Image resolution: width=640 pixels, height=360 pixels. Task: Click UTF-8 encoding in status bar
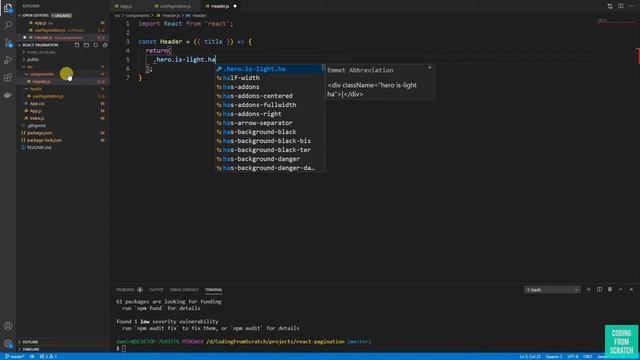(573, 356)
